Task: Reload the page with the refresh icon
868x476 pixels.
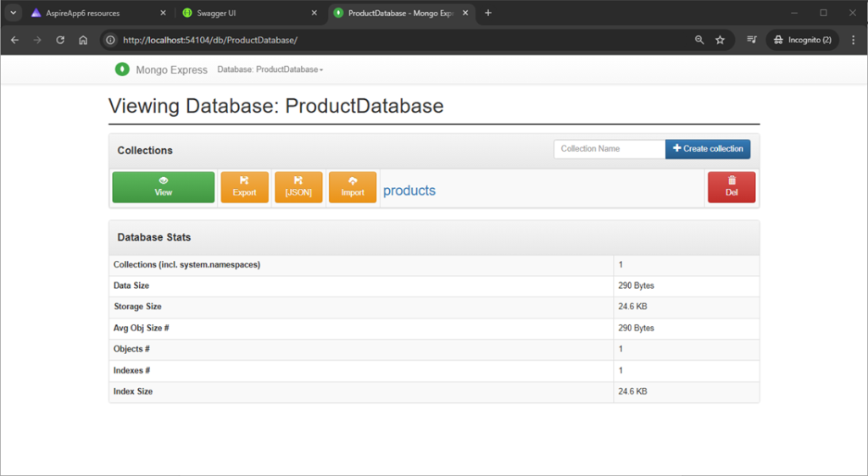Action: pos(60,40)
